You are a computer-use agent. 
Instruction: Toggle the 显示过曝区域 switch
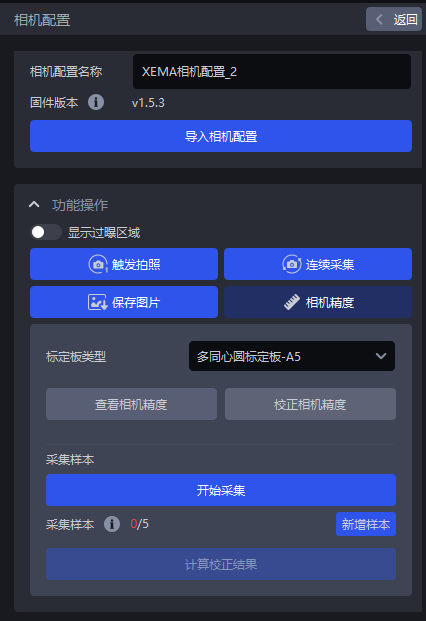point(46,232)
